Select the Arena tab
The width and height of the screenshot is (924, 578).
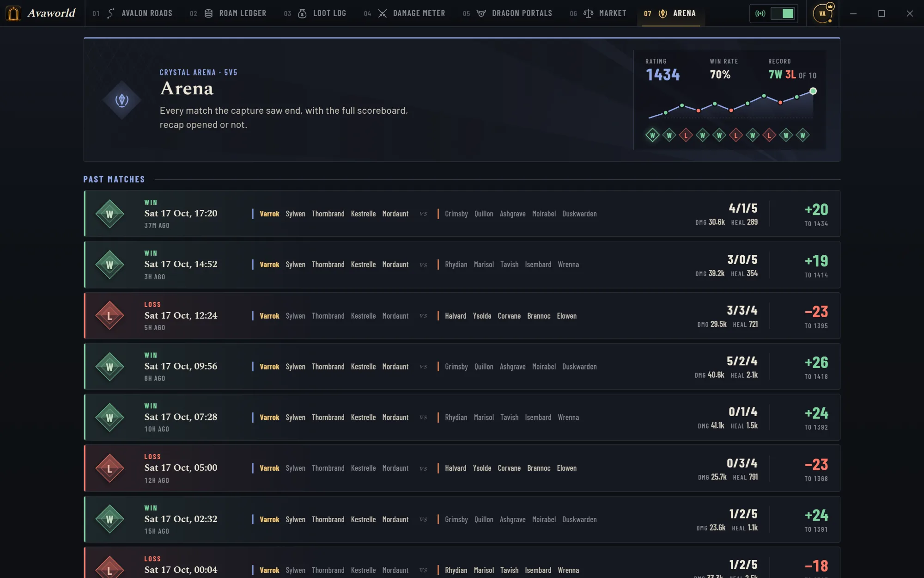(x=670, y=13)
